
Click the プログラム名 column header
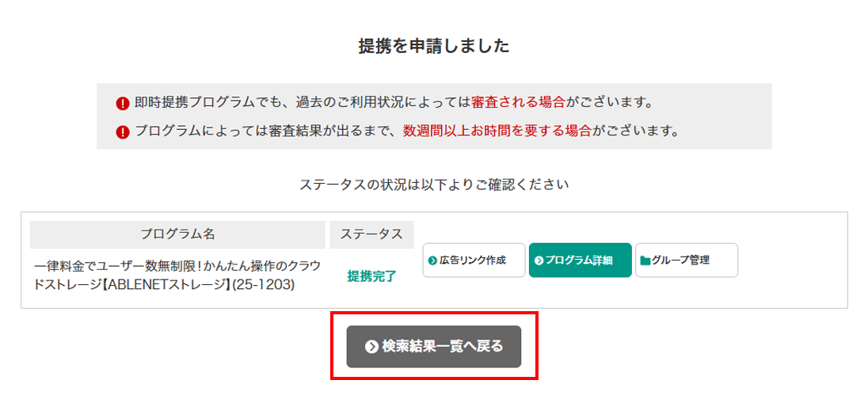pos(177,234)
